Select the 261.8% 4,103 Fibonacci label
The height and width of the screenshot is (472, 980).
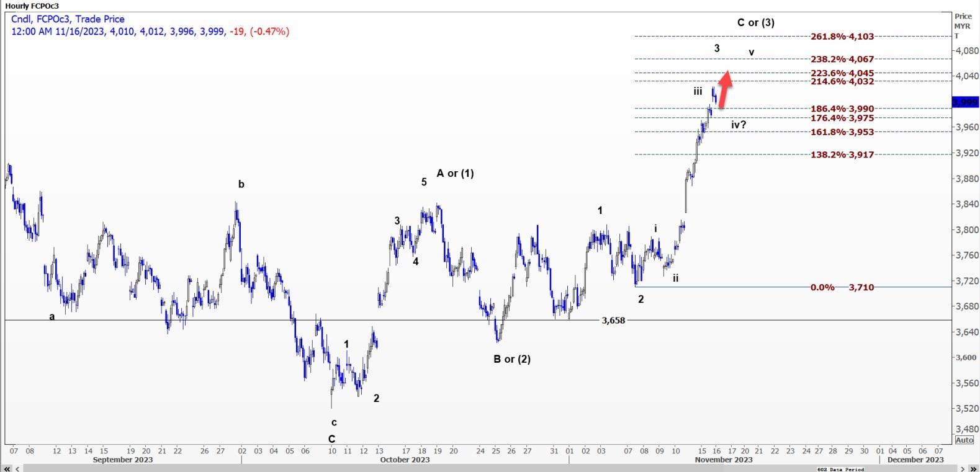[x=842, y=37]
